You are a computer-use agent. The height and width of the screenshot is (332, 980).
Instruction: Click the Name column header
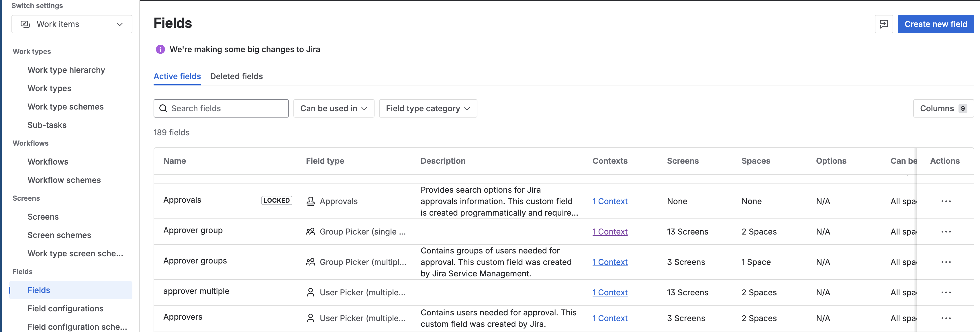175,161
